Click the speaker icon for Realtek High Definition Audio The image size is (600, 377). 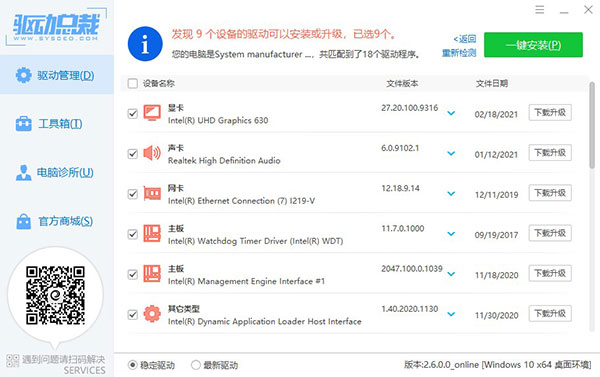[x=152, y=153]
